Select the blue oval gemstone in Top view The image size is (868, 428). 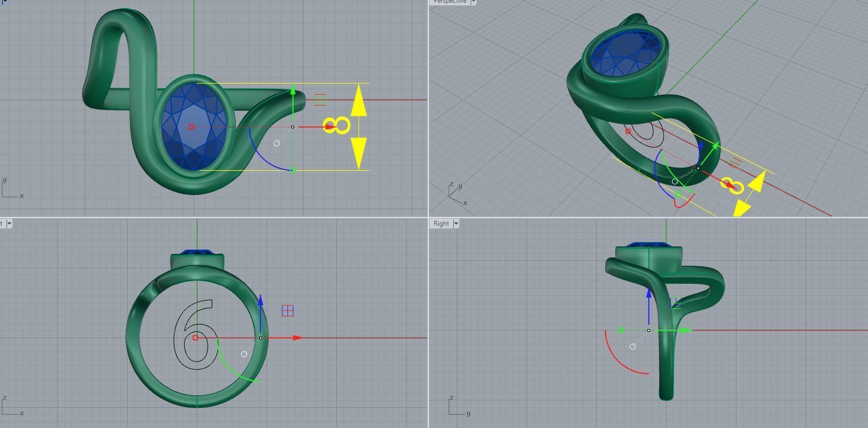coord(193,127)
